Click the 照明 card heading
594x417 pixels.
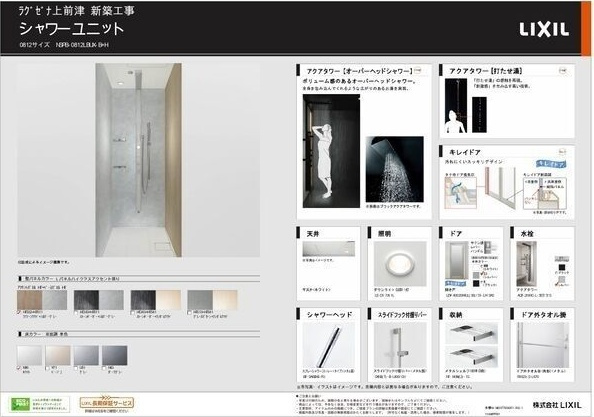[x=384, y=234]
